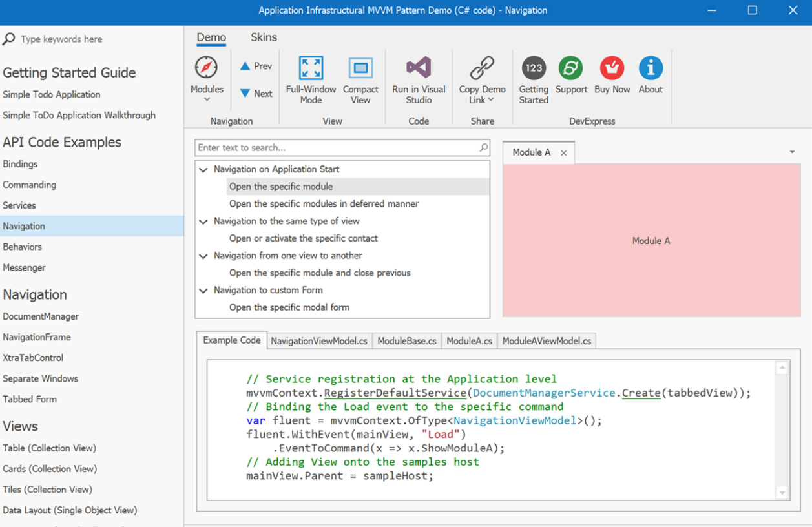Enable Compact View

360,80
